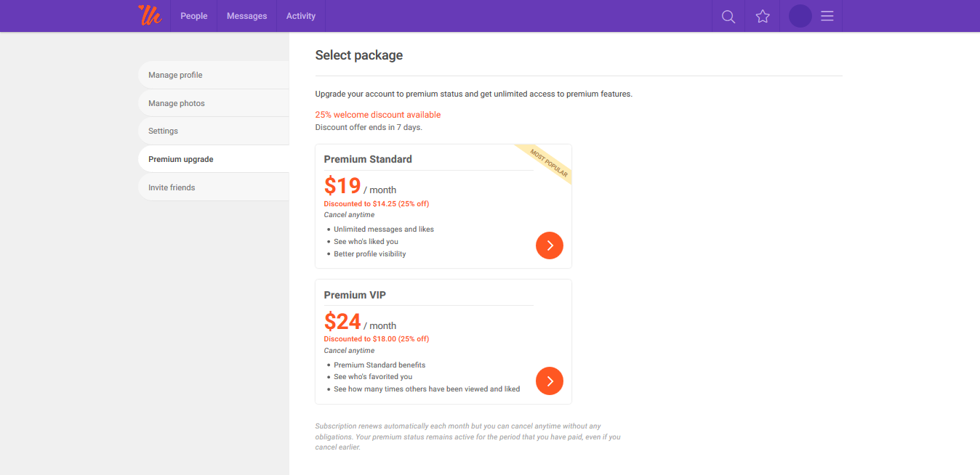
Task: Click the 25% welcome discount text
Action: (x=377, y=115)
